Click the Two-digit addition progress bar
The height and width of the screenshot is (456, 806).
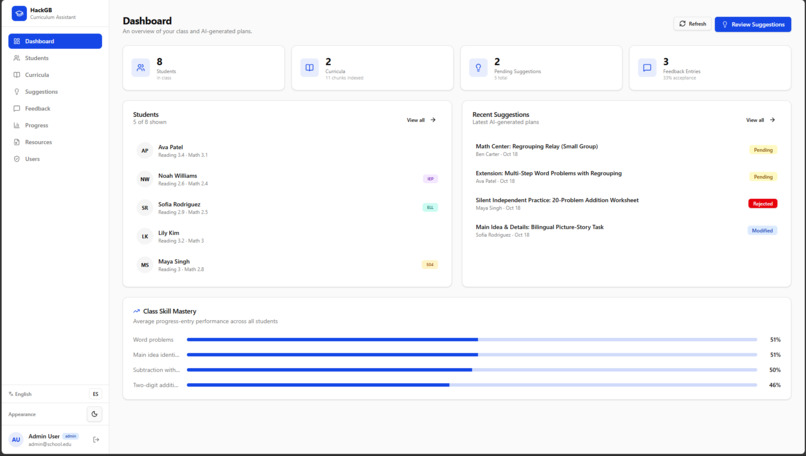(472, 385)
